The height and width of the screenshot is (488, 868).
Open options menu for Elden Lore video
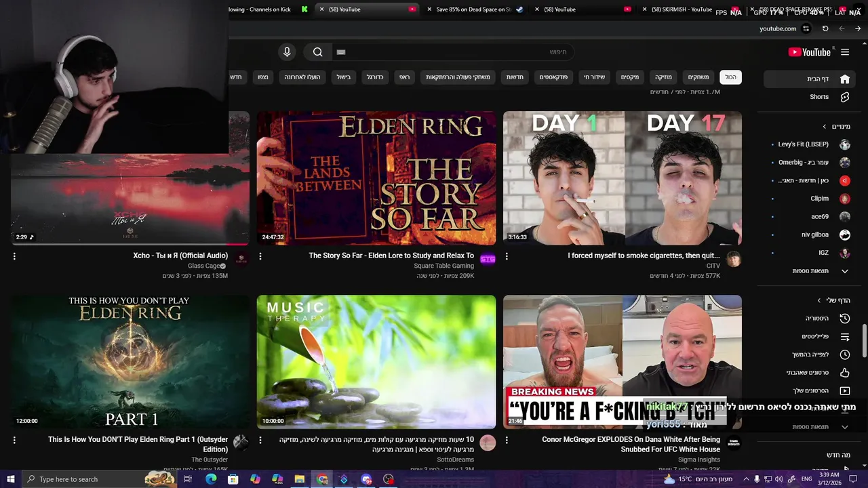pos(260,256)
